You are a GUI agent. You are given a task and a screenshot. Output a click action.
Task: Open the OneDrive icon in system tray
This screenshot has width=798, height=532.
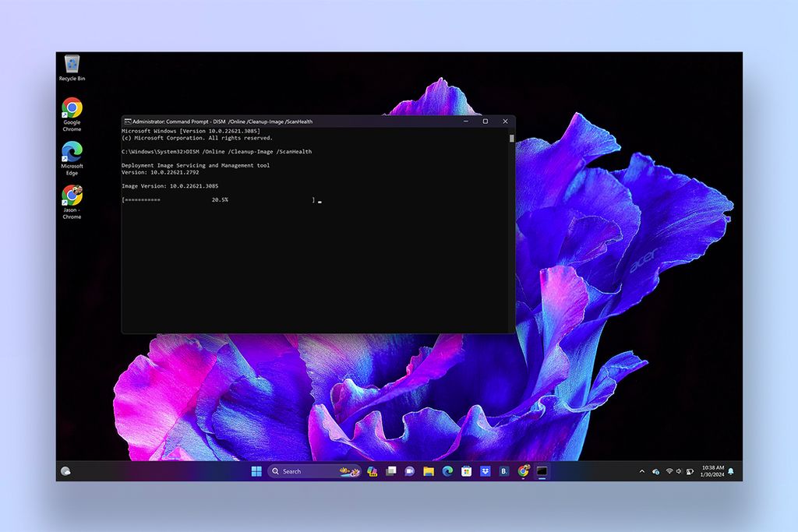click(655, 471)
